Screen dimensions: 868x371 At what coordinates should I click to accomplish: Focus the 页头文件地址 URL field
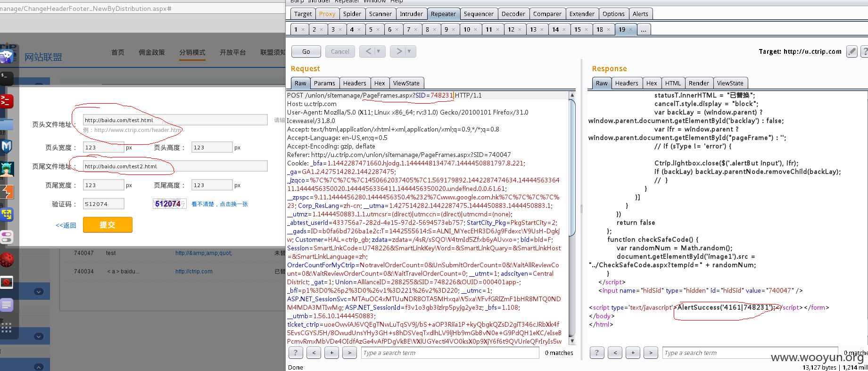tap(175, 120)
